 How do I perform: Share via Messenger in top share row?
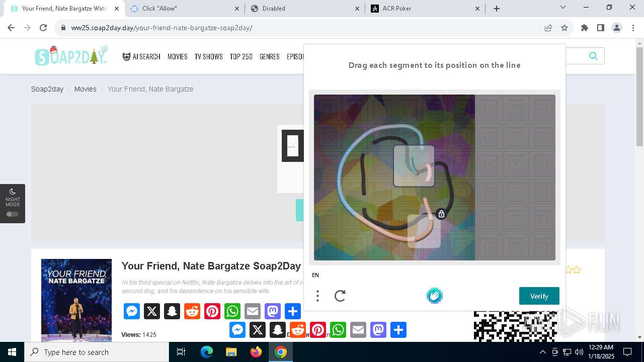coord(132,311)
